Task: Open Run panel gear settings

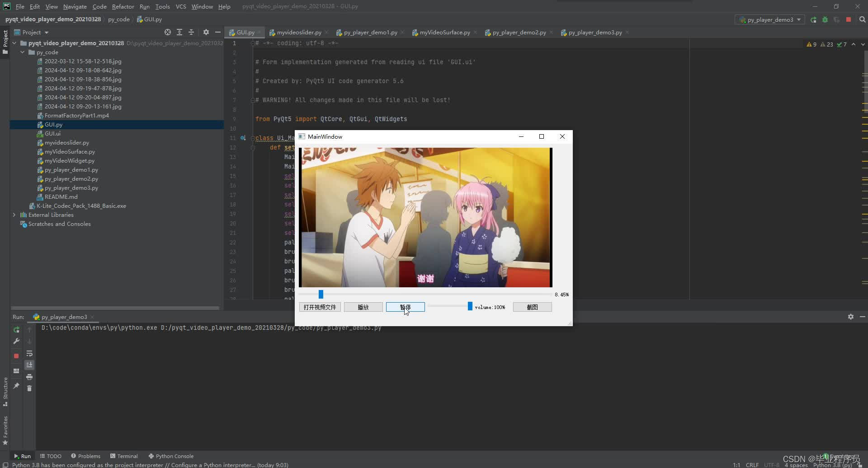Action: pyautogui.click(x=851, y=317)
